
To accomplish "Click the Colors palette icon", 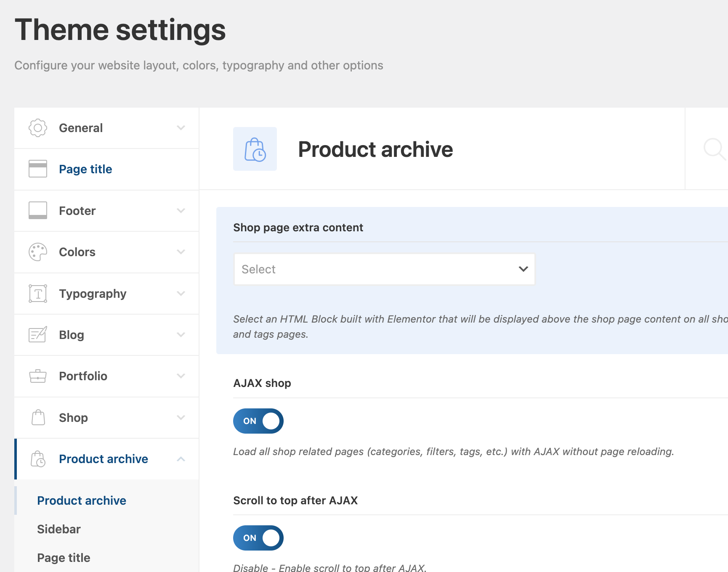I will click(x=38, y=252).
